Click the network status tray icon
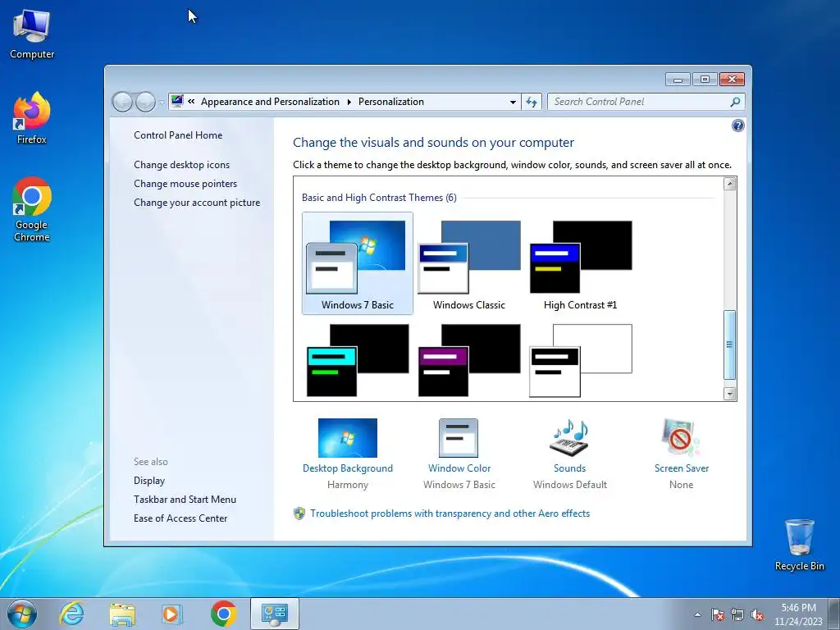 click(x=737, y=614)
